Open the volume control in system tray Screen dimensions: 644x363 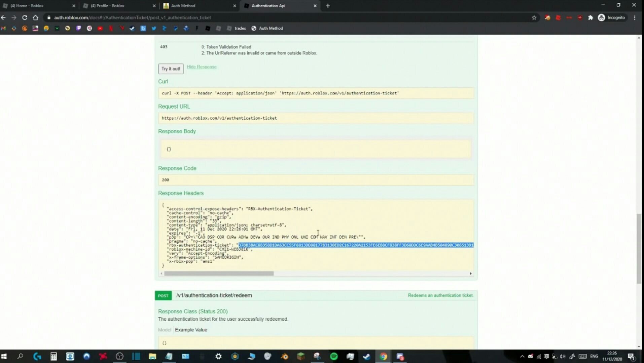tap(563, 356)
